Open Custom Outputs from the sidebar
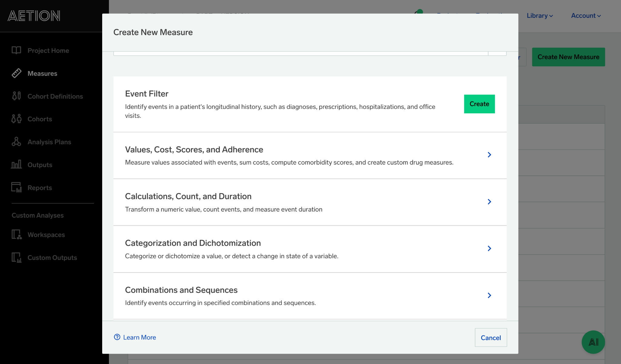 click(x=52, y=257)
